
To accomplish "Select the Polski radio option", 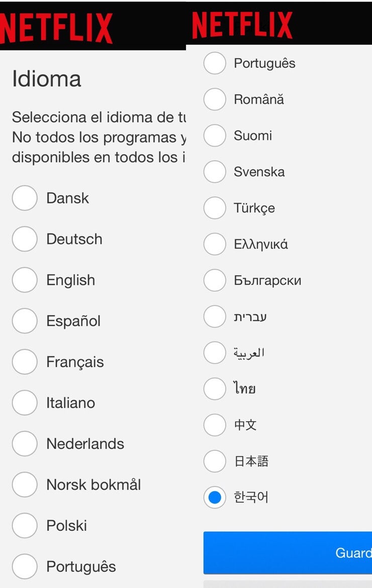I will coord(25,526).
